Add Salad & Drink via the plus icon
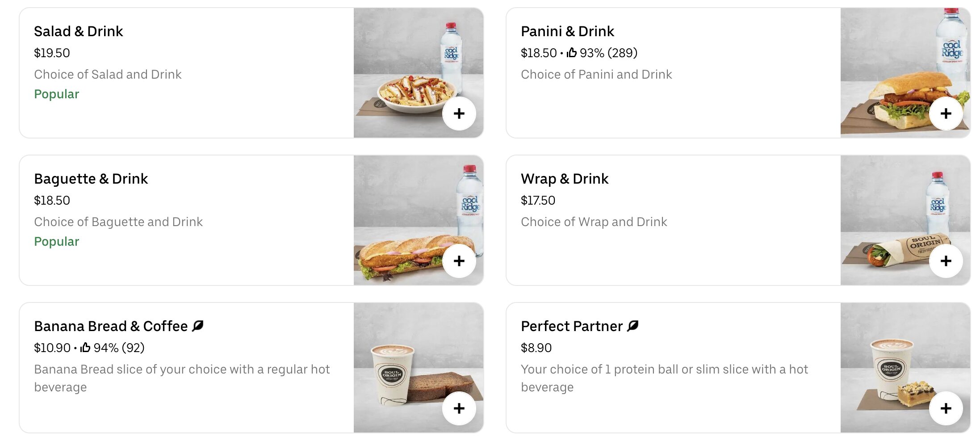 (459, 114)
